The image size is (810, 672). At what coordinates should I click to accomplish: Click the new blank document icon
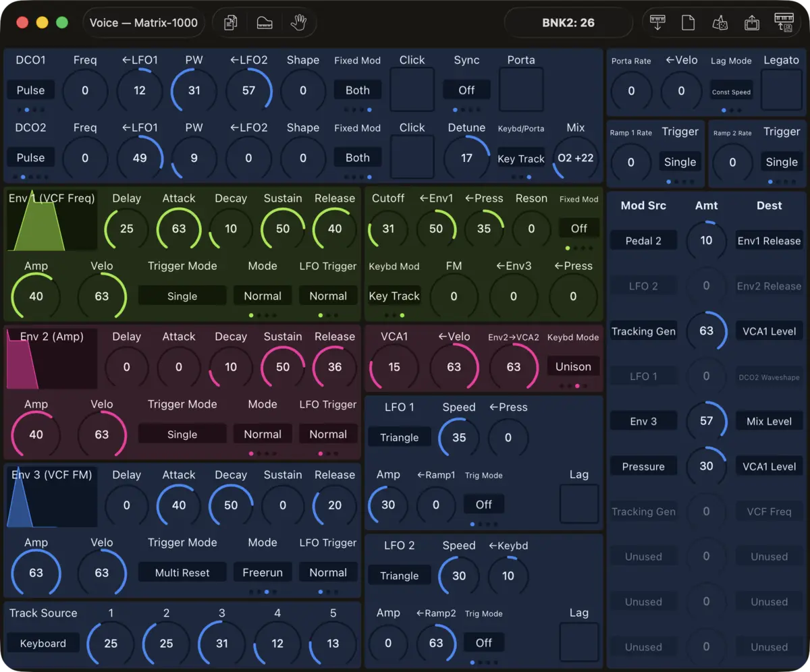(688, 23)
